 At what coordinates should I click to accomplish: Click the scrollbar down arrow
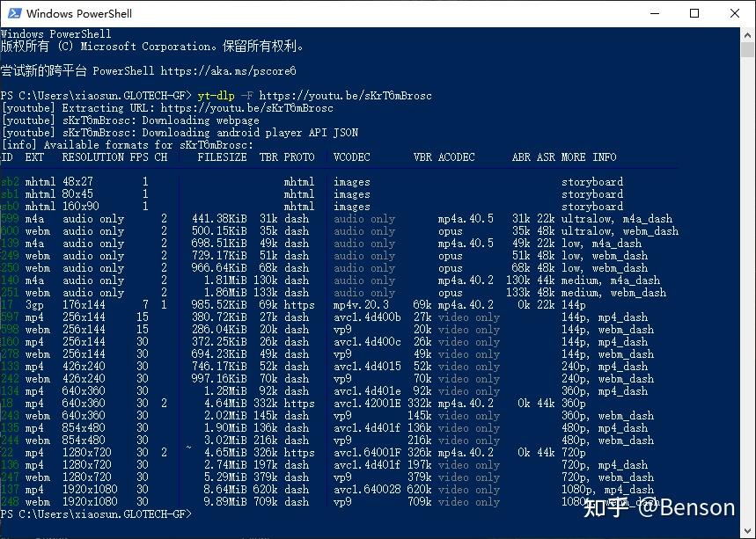tap(747, 530)
